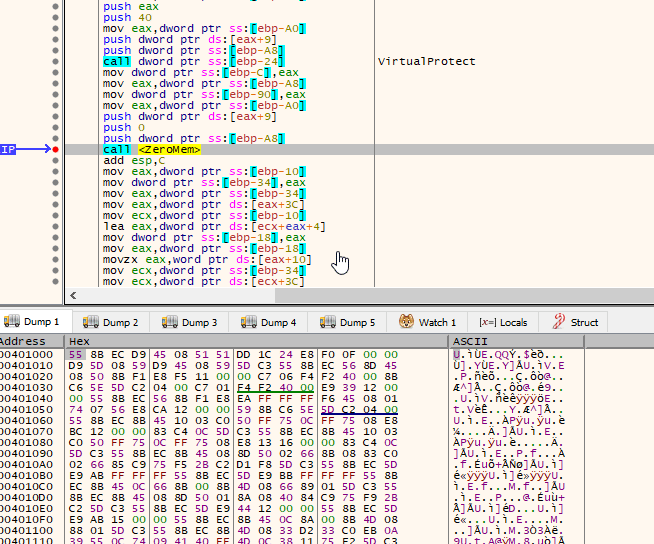Viewport: 654px width, 544px height.
Task: Click dump address 00401060
Action: pos(27,421)
